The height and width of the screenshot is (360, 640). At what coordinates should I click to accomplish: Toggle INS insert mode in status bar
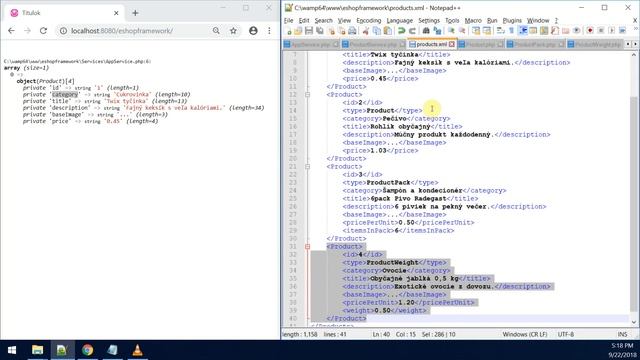click(622, 334)
